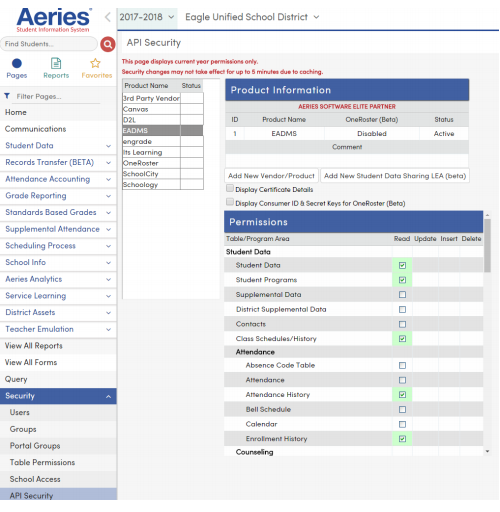Select Its Learning in the product list
This screenshot has width=500, height=512.
pyautogui.click(x=163, y=152)
